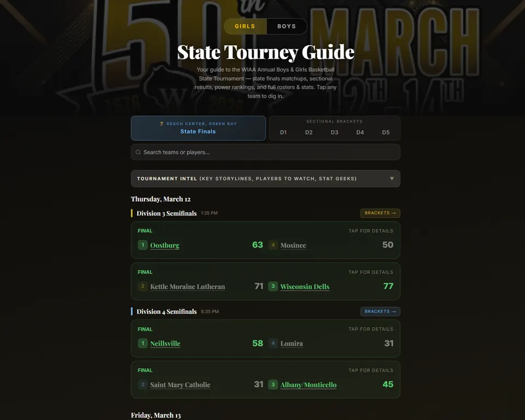Click the Search teams or players field
This screenshot has width=525, height=420.
[x=266, y=152]
